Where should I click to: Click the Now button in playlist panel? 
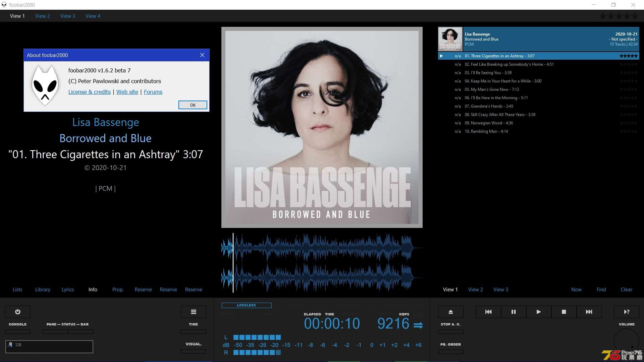coord(576,289)
